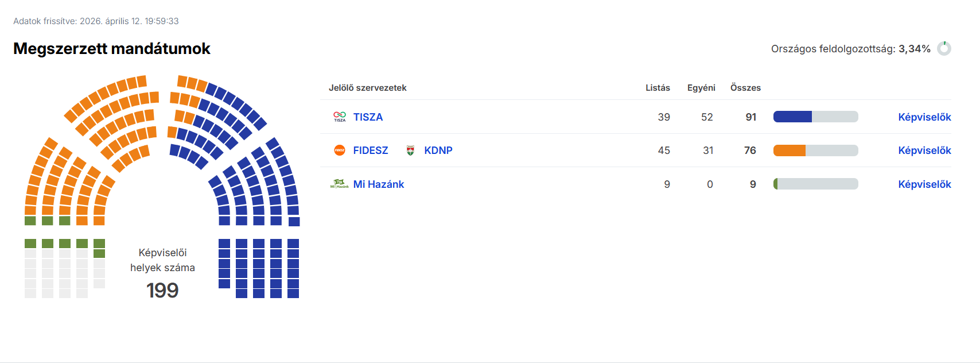Click the 199 seats number in chart
The image size is (980, 363).
pyautogui.click(x=162, y=290)
